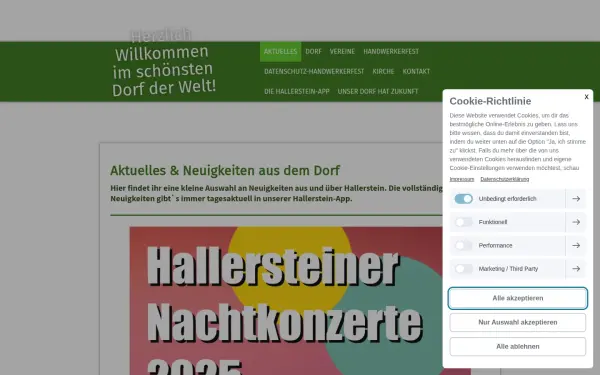The height and width of the screenshot is (375, 600).
Task: Expand details arrow for Unbedingt erforderlich
Action: coord(576,199)
